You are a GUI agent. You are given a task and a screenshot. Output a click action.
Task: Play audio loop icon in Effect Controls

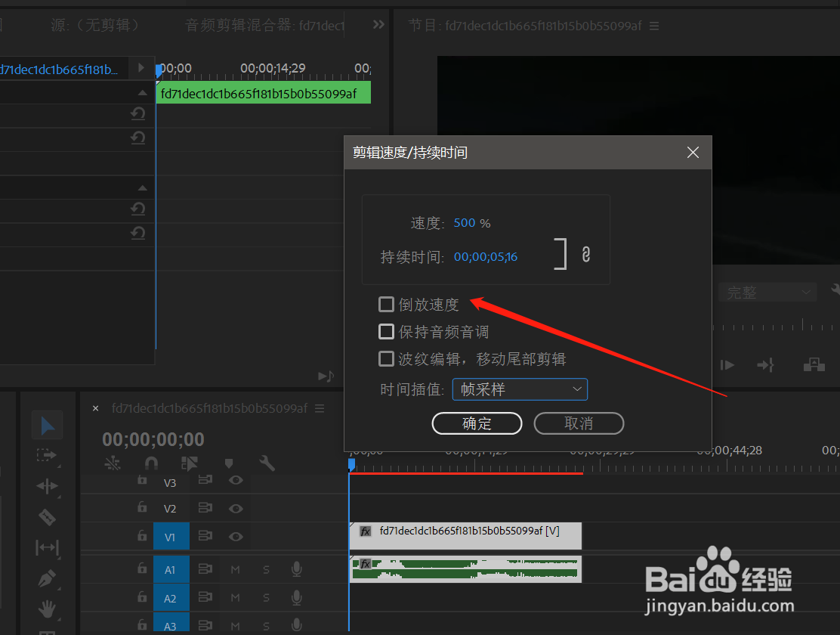[326, 376]
